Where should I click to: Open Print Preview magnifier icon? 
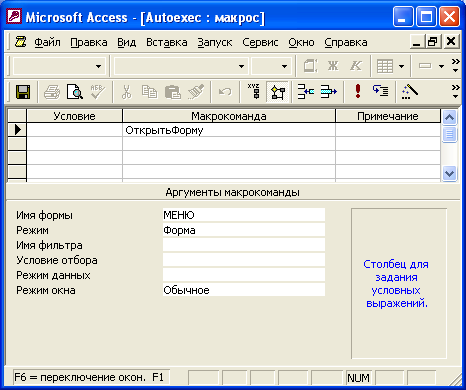pos(75,91)
